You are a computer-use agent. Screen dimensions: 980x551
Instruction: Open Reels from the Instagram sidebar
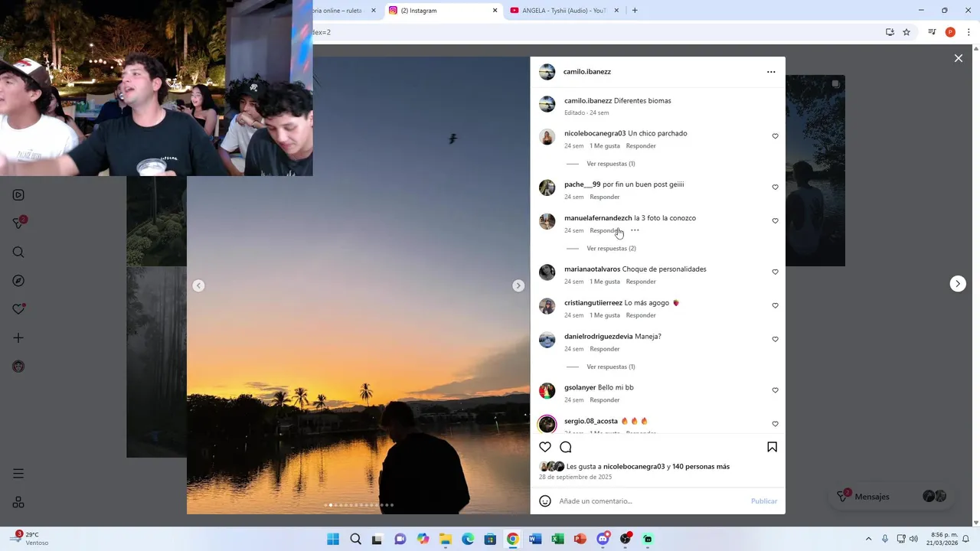18,195
